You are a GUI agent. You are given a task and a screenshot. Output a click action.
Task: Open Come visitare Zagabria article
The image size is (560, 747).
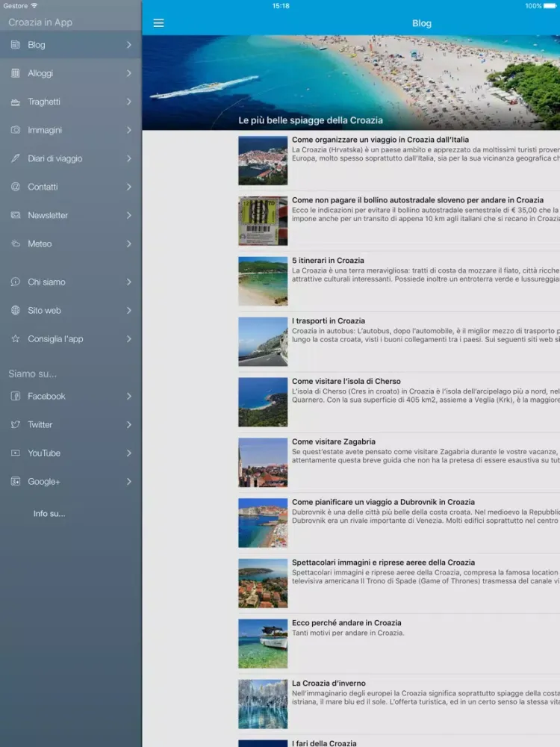point(399,462)
